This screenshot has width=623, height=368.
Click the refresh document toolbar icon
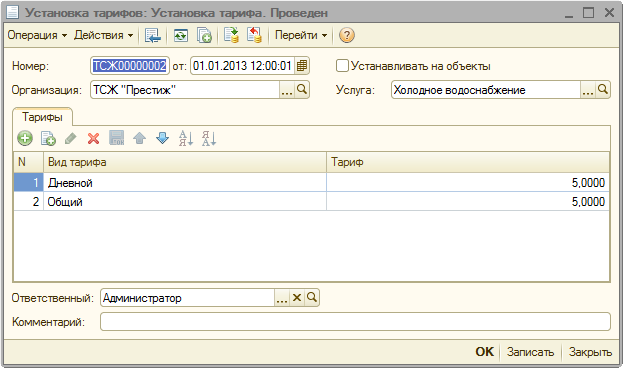coord(181,35)
